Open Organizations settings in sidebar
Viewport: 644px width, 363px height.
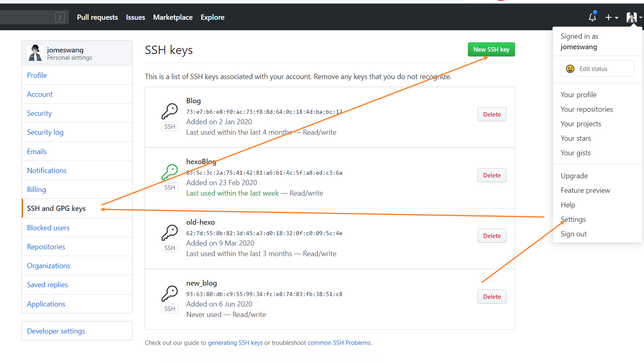pyautogui.click(x=77, y=266)
